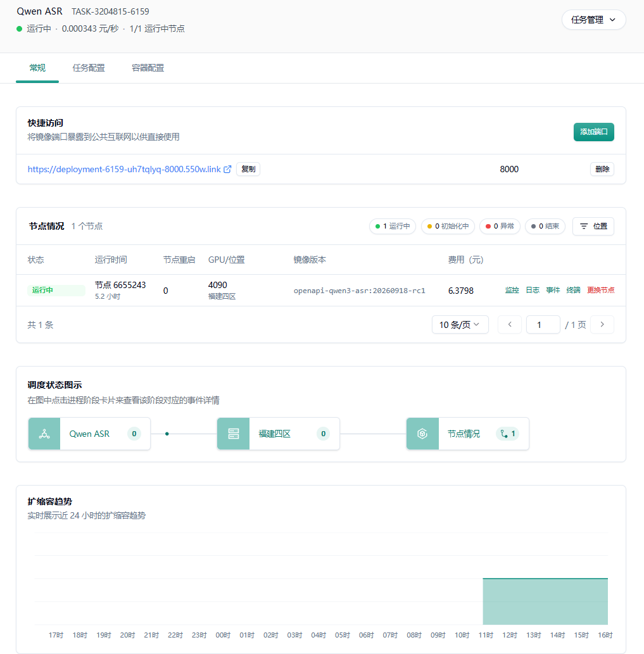This screenshot has height=654, width=644.
Task: Switch to the 常规 tab
Action: (x=37, y=68)
